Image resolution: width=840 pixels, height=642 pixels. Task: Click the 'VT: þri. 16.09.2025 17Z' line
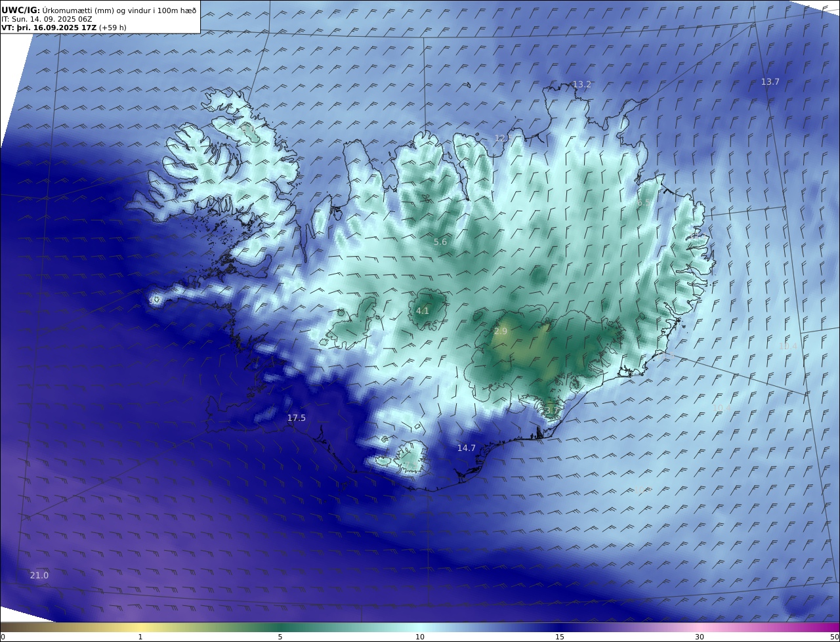pos(49,28)
